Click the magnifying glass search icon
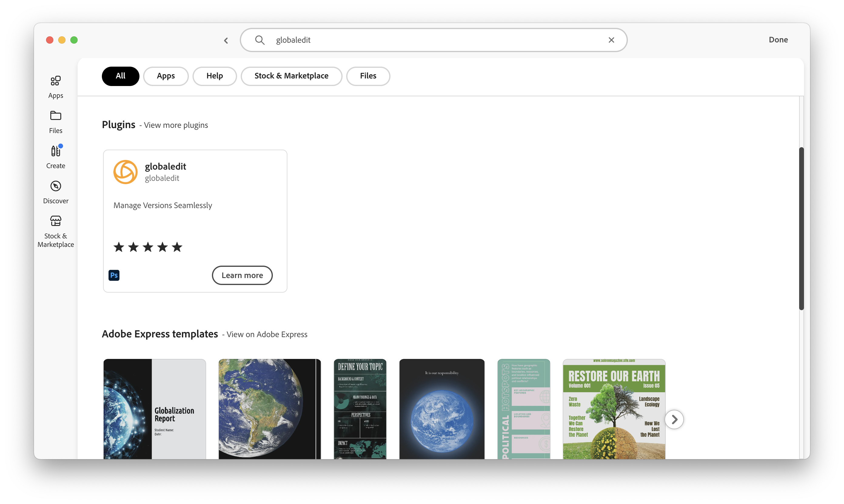844x504 pixels. (x=260, y=40)
